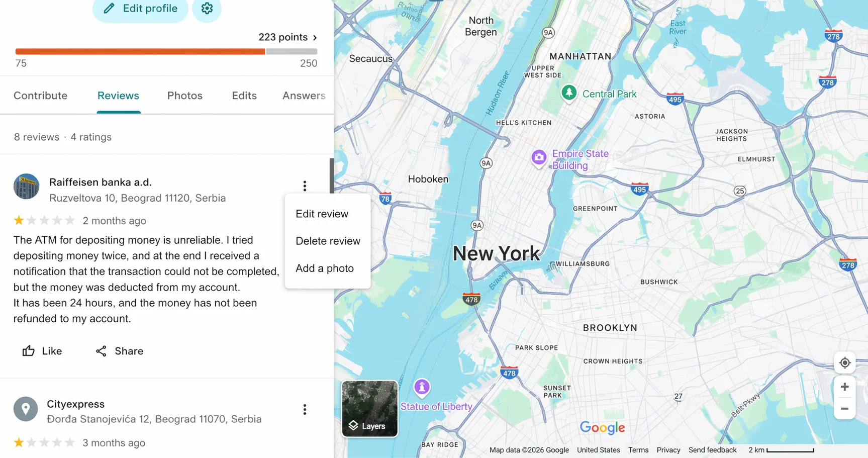Click the WILLIAMSBURG map label
The image size is (868, 458).
click(583, 263)
